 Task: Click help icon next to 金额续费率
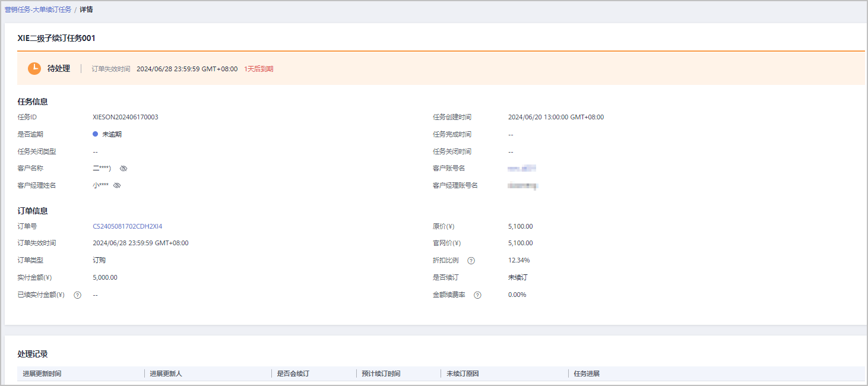tap(477, 295)
